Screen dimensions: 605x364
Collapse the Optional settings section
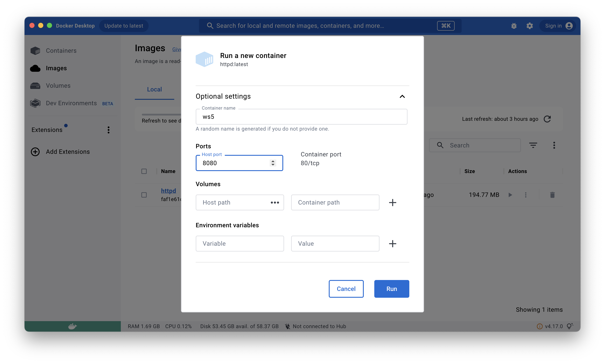pos(402,96)
